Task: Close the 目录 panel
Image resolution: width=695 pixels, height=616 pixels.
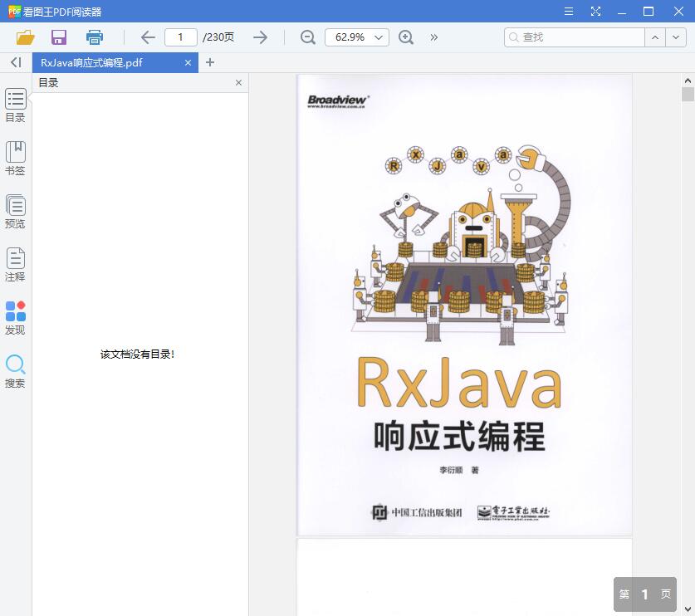Action: tap(238, 82)
